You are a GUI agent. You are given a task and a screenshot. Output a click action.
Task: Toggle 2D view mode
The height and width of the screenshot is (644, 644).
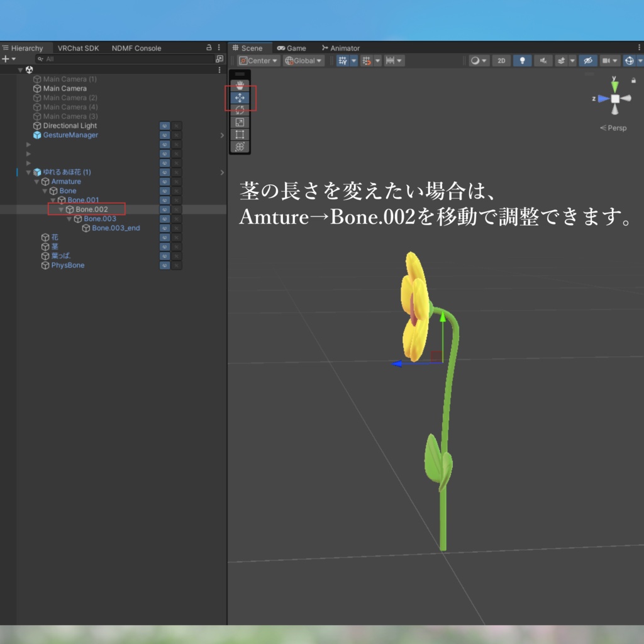coord(501,61)
